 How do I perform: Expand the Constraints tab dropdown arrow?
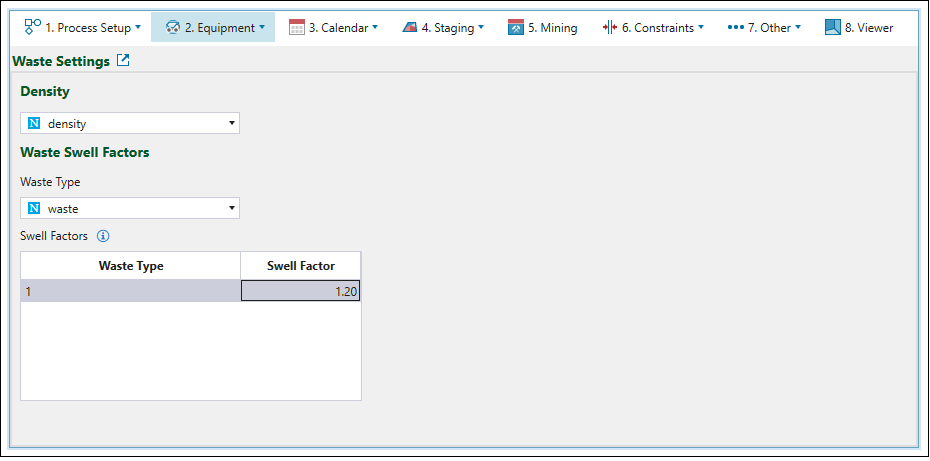[x=701, y=27]
